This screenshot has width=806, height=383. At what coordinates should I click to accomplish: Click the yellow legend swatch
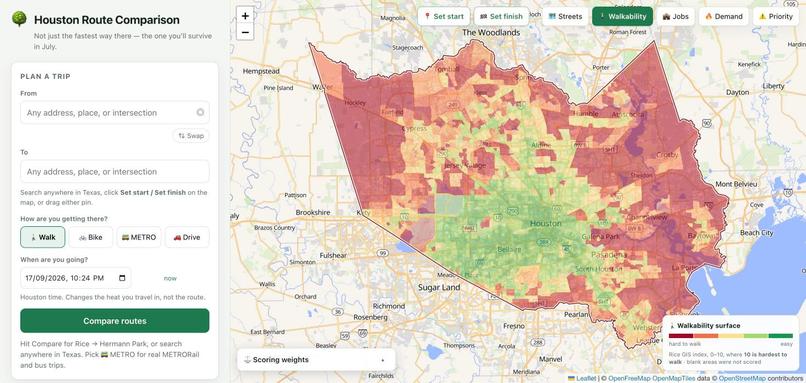(x=731, y=336)
